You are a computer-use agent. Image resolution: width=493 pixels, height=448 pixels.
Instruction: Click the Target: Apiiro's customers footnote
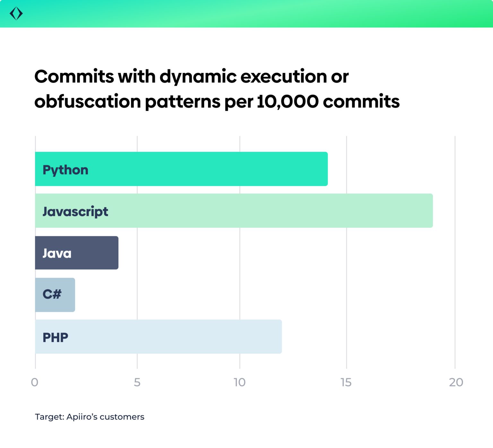click(90, 417)
